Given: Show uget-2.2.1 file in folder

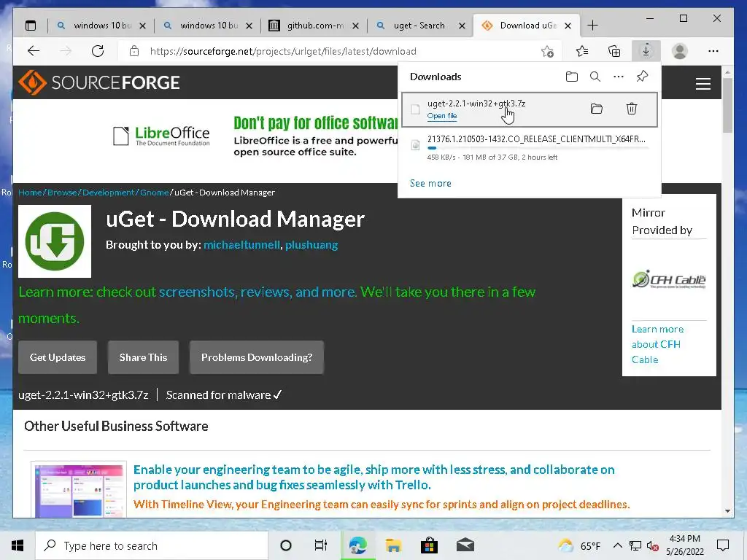Looking at the screenshot, I should click(x=597, y=109).
